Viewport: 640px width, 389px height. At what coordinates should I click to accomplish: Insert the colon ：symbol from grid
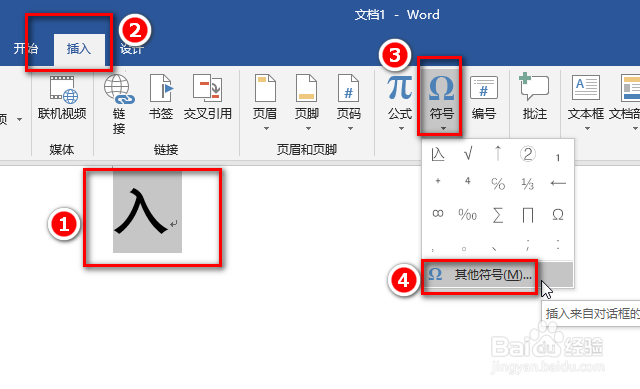tap(558, 244)
